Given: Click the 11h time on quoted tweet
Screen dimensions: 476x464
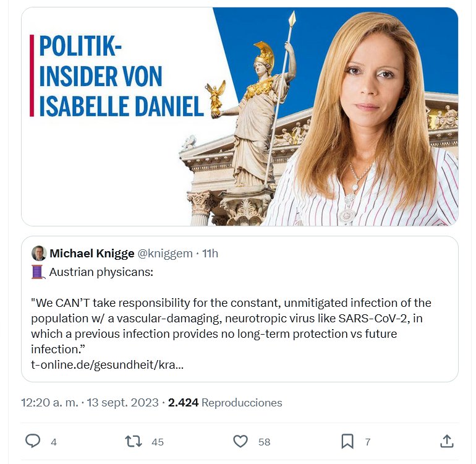Looking at the screenshot, I should coord(210,254).
